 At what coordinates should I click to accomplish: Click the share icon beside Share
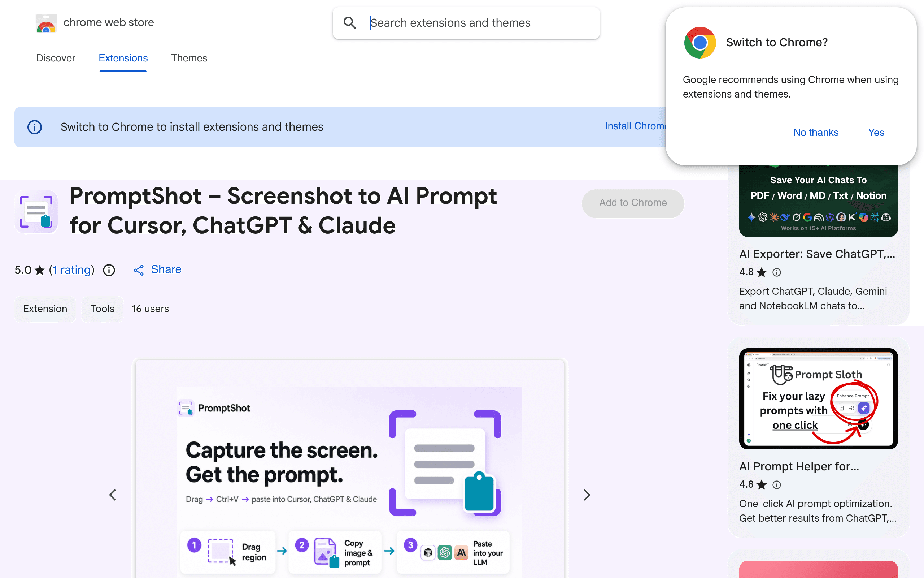click(139, 270)
